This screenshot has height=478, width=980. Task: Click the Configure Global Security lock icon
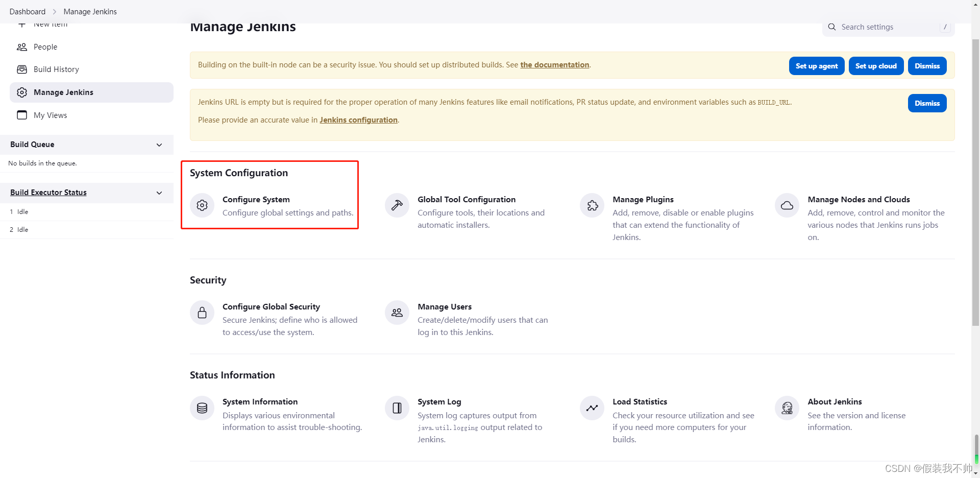coord(202,313)
